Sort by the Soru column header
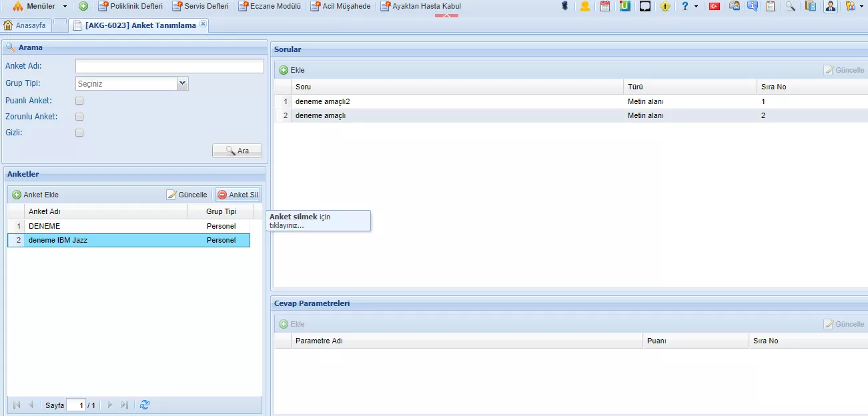Image resolution: width=868 pixels, height=416 pixels. pos(457,87)
